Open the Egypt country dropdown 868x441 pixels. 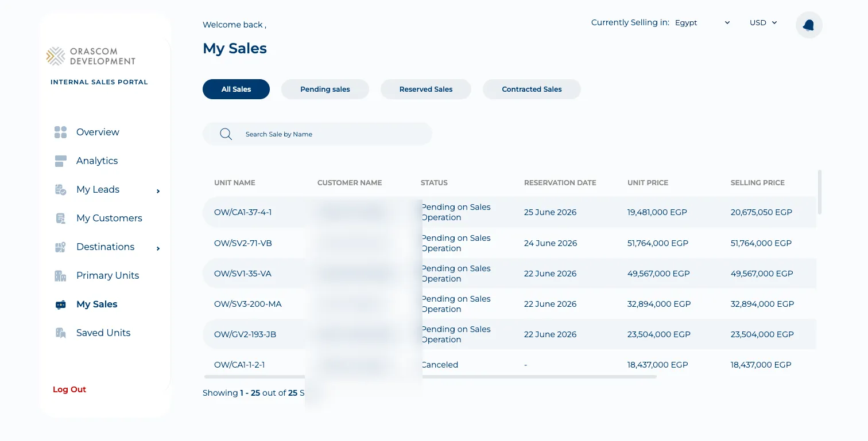click(x=702, y=23)
